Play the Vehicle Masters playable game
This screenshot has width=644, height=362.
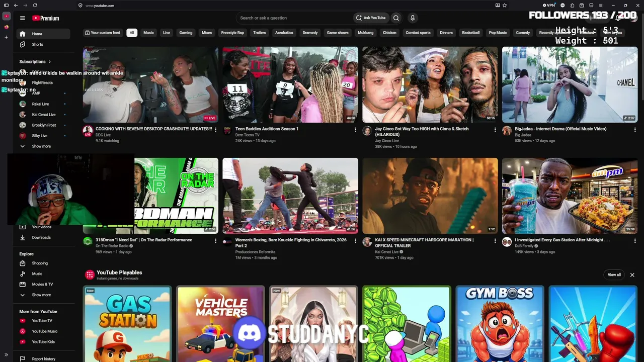[220, 324]
